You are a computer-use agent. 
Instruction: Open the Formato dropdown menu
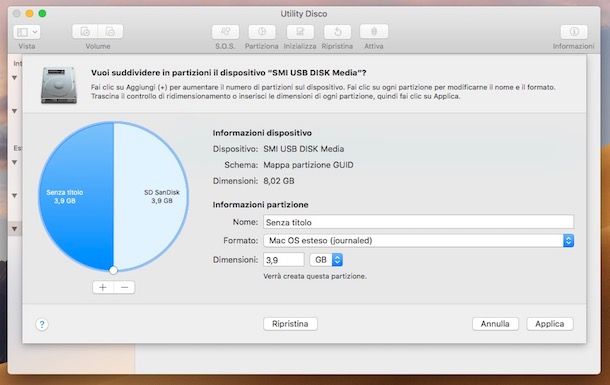(x=418, y=240)
